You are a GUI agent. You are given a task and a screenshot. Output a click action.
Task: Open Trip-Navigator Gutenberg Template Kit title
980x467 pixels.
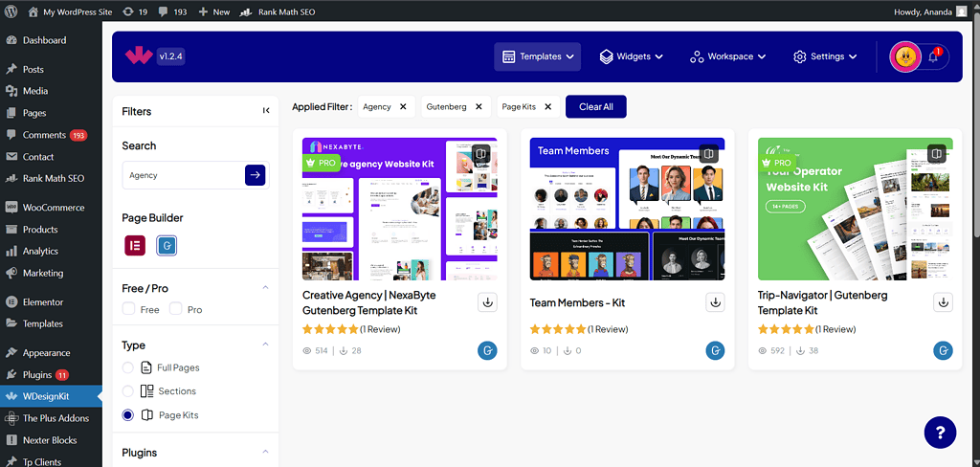822,302
